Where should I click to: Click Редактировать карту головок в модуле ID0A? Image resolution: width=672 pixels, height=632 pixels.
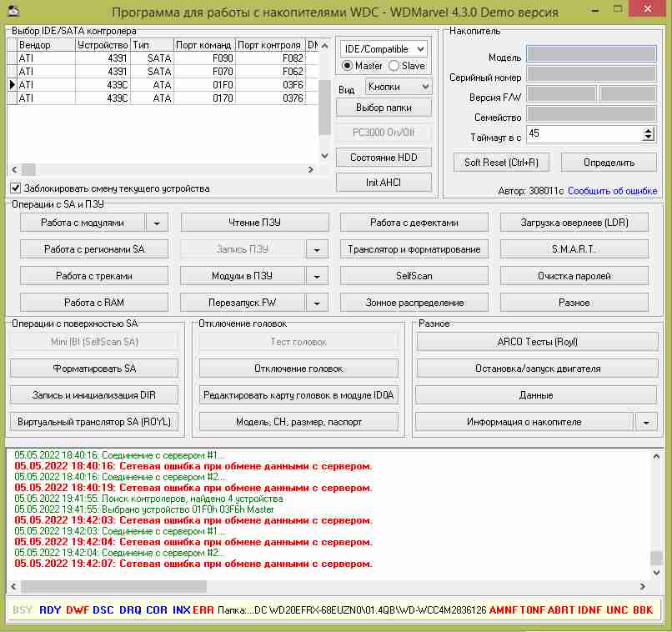coord(298,395)
